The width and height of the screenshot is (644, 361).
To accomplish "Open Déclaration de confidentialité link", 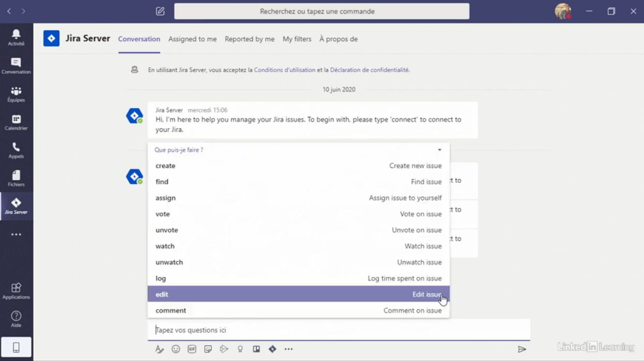I will pyautogui.click(x=370, y=70).
